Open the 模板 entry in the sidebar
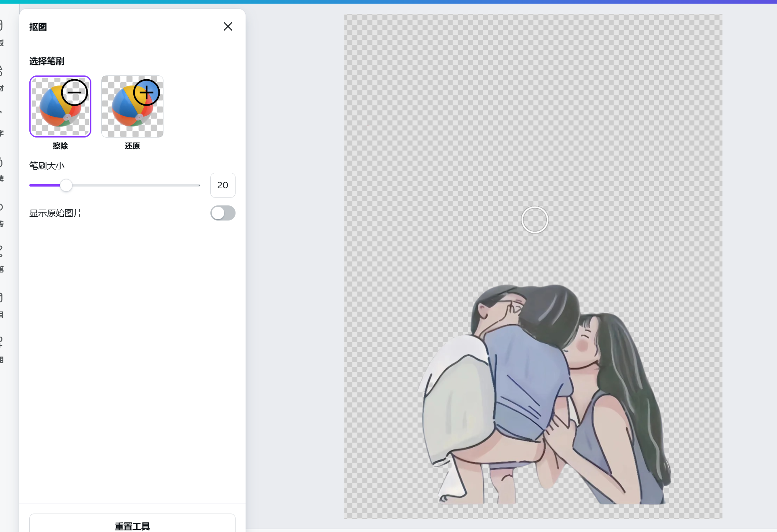This screenshot has height=532, width=777. click(3, 31)
